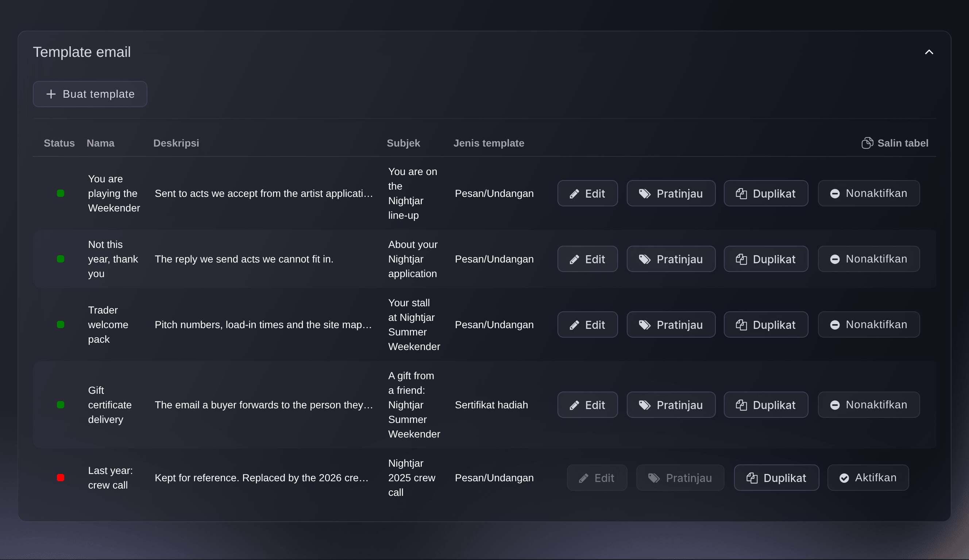Select the red status dot for crew call
The height and width of the screenshot is (560, 969).
[60, 478]
